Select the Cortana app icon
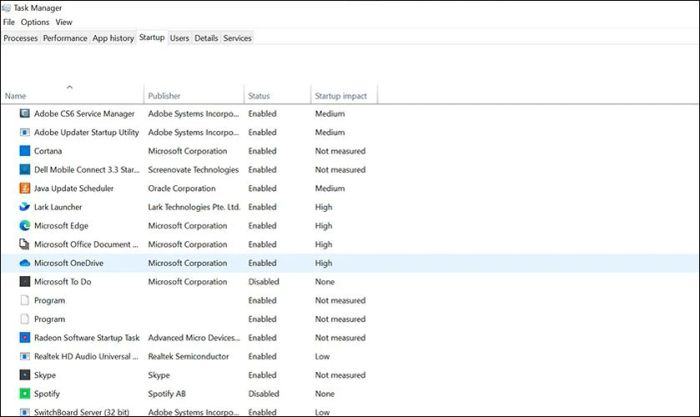The image size is (700, 417). (25, 151)
